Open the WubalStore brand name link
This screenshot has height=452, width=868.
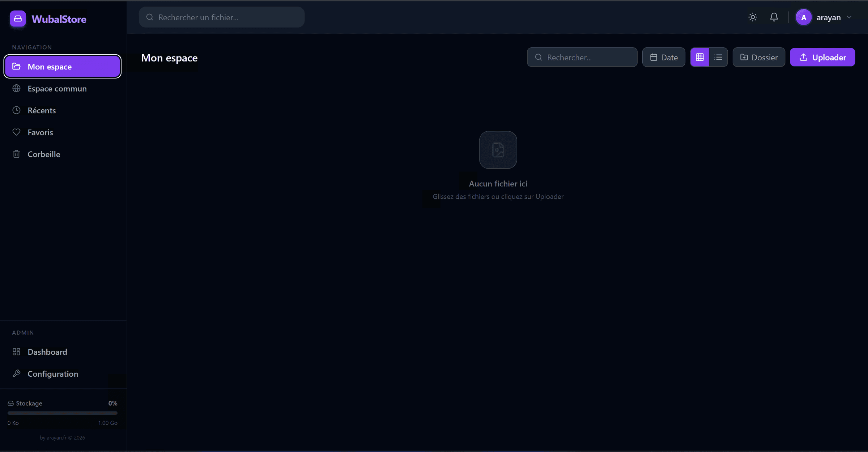[x=59, y=19]
